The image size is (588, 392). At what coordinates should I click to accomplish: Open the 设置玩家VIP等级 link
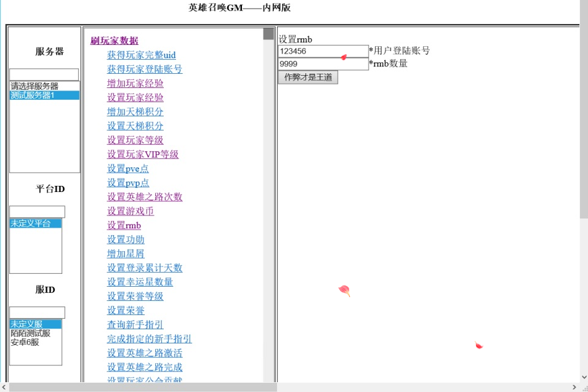coord(142,154)
